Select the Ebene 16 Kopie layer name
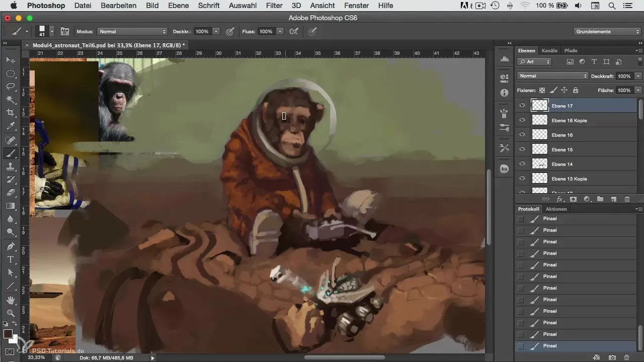 (570, 120)
